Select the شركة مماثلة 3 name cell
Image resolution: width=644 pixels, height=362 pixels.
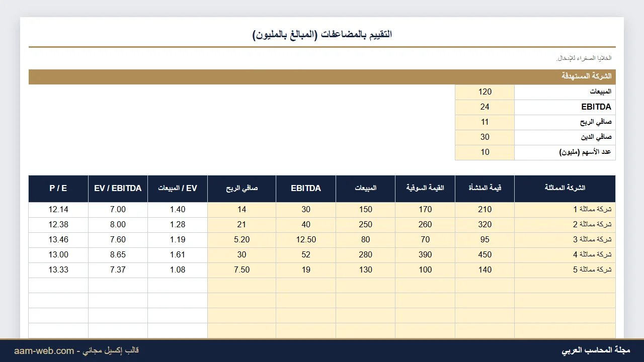[x=565, y=240]
